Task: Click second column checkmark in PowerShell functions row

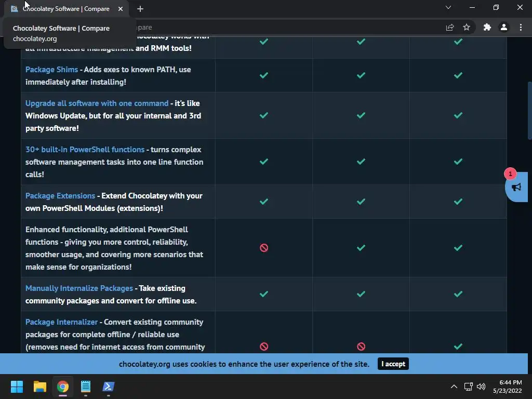Action: (x=361, y=162)
